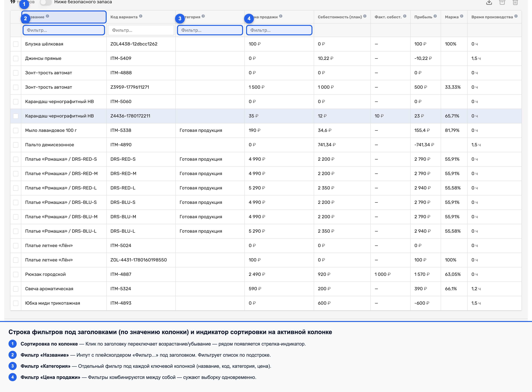532x392 pixels.
Task: Open info icon beside Себестоимость (план)
Action: 365,16
